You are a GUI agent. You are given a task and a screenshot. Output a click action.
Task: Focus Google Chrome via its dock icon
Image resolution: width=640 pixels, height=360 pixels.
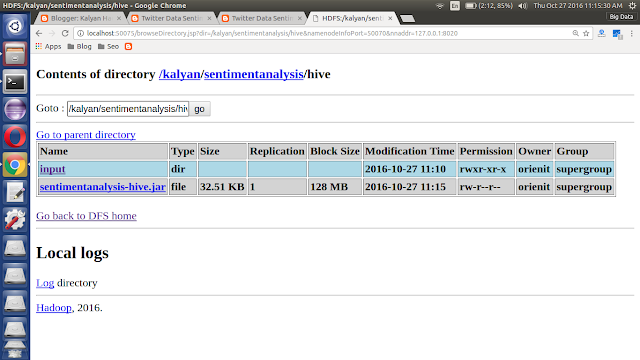coord(15,164)
